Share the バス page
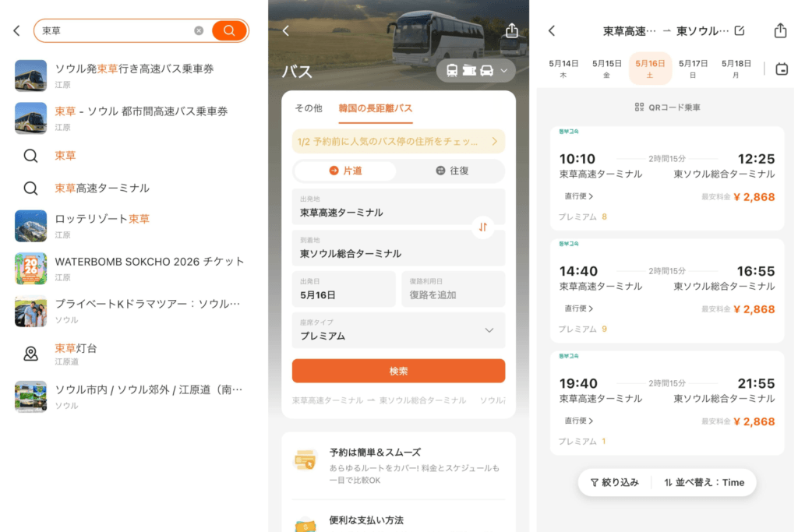Image resolution: width=798 pixels, height=532 pixels. 511,30
